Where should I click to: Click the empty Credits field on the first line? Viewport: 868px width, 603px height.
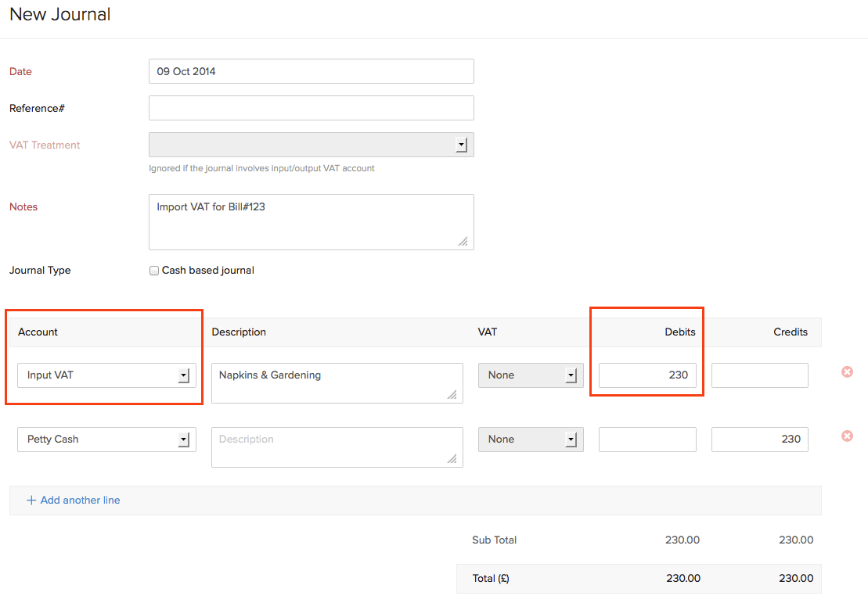point(759,375)
